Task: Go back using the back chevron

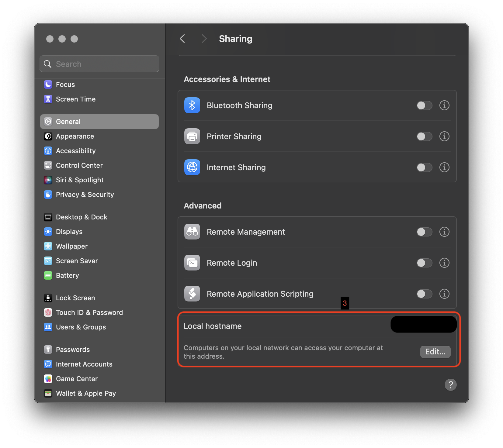Action: [182, 39]
